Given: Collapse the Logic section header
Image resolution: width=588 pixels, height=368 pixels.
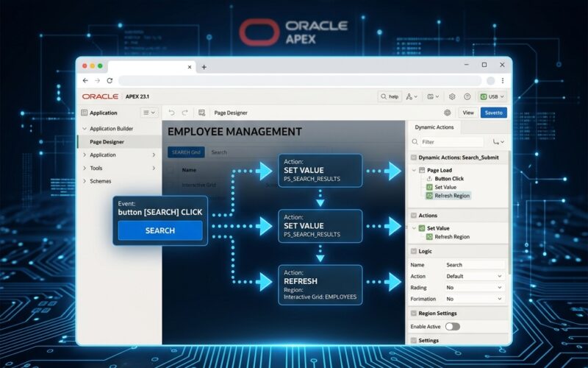Looking at the screenshot, I should pos(414,251).
